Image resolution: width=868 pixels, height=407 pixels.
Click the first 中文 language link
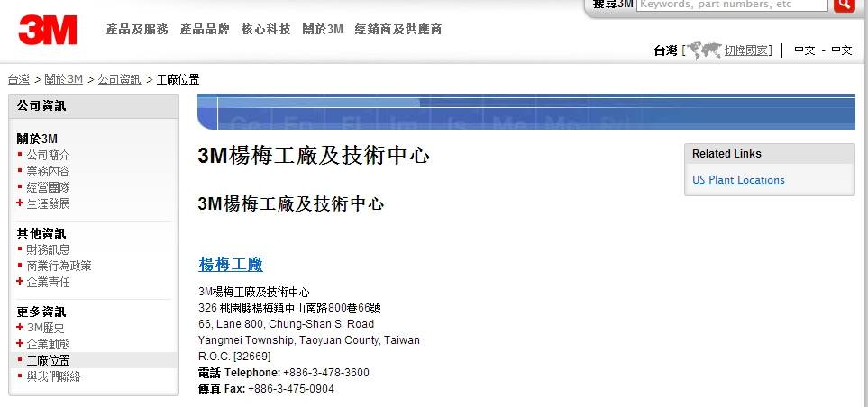point(804,50)
